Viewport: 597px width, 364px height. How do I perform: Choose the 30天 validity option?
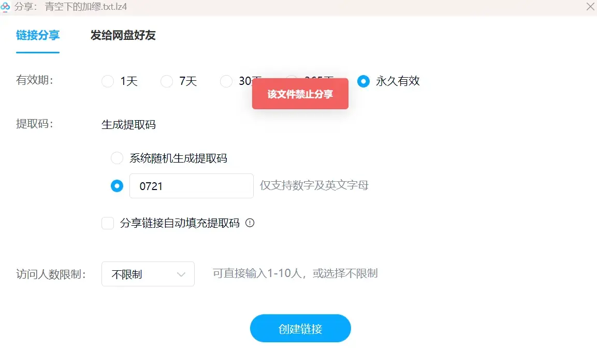pos(226,81)
